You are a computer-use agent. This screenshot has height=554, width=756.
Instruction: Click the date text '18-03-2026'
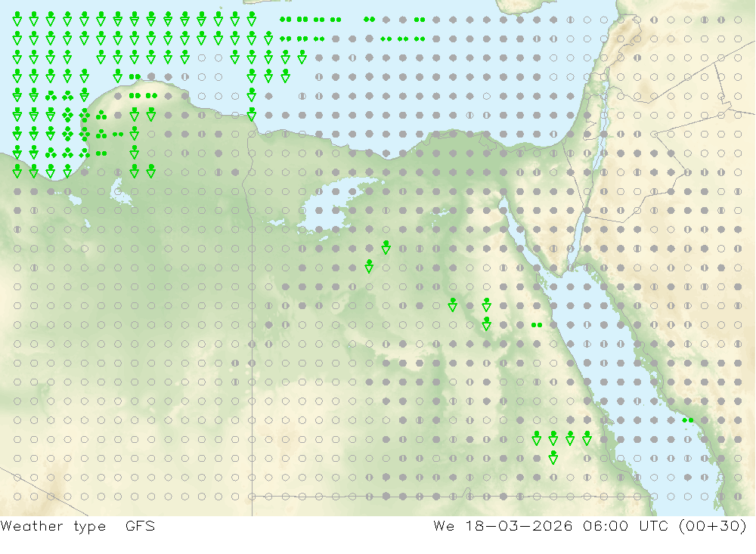pyautogui.click(x=519, y=525)
